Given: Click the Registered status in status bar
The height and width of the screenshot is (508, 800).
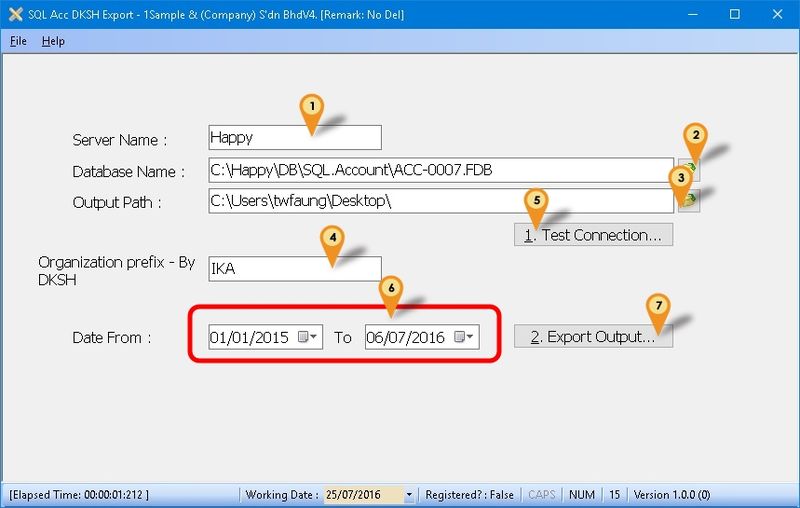Looking at the screenshot, I should pos(469,495).
